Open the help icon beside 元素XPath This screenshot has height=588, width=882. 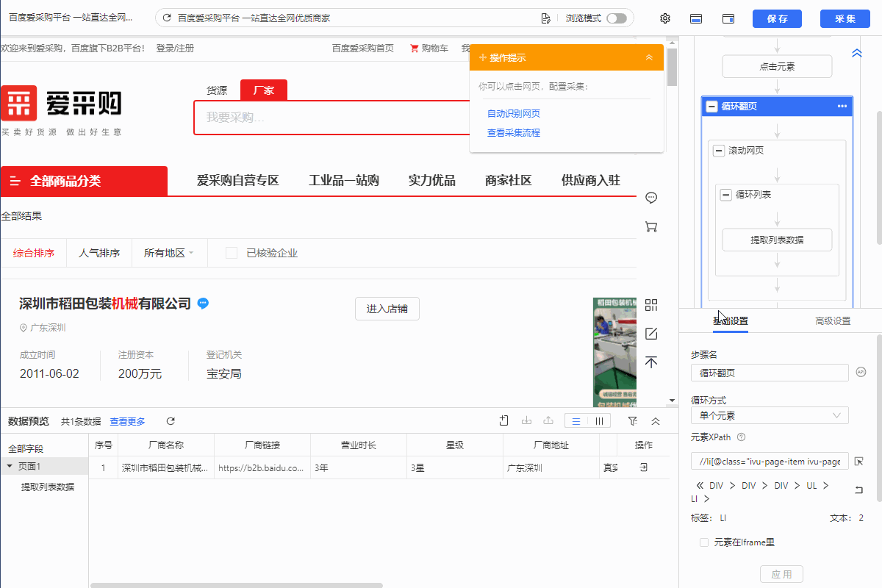[742, 437]
